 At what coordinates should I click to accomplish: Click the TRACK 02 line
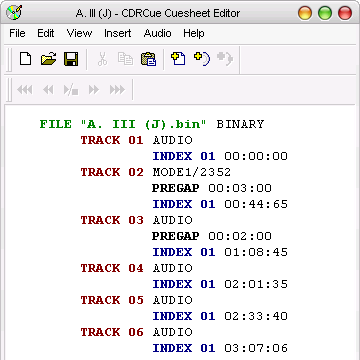(x=156, y=172)
